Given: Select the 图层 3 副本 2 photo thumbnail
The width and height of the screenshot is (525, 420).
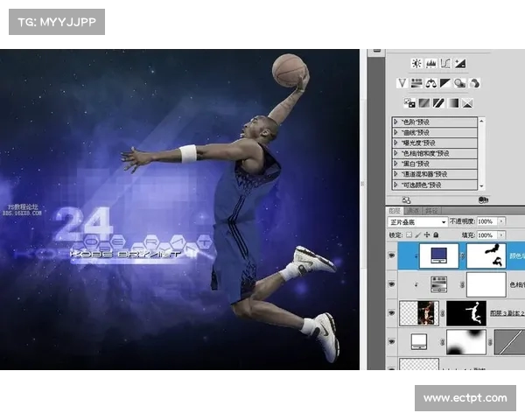Looking at the screenshot, I should 419,313.
